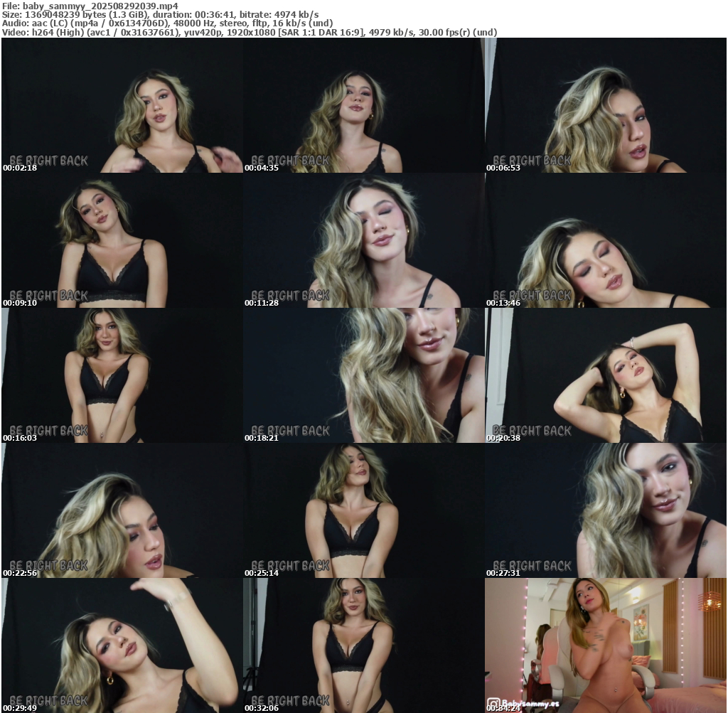Select the thumbnail stamped 00:06:53

point(606,105)
